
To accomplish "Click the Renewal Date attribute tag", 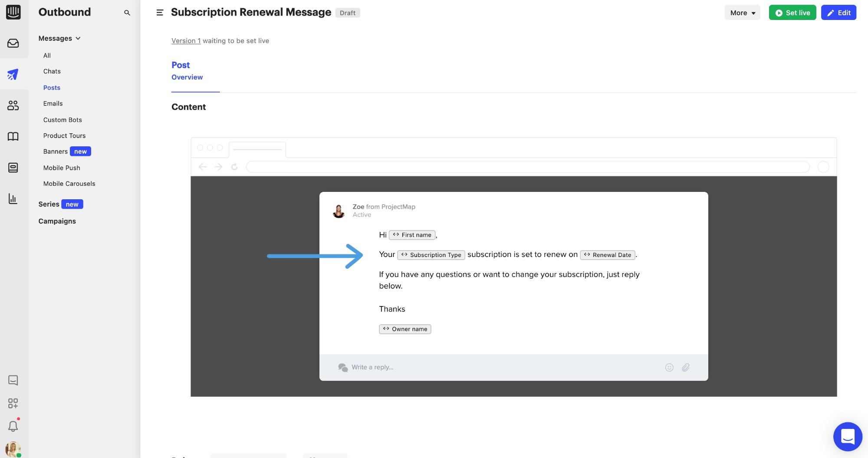I will [608, 255].
